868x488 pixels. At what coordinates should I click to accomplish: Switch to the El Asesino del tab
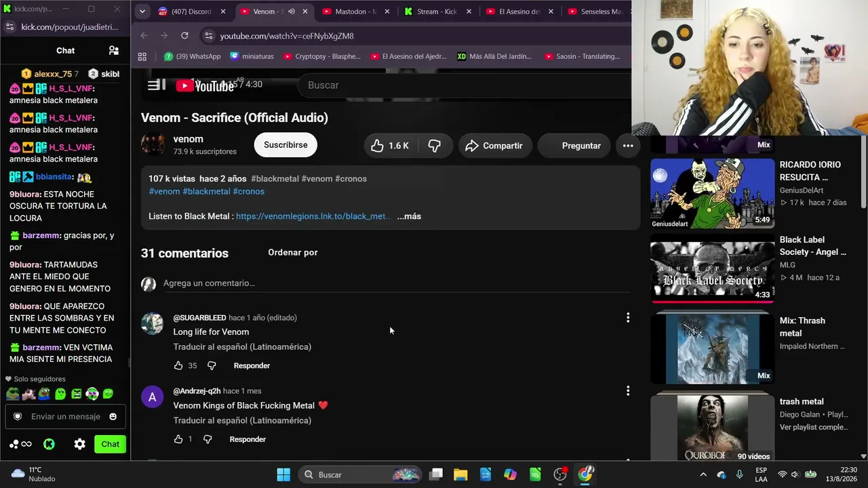521,12
